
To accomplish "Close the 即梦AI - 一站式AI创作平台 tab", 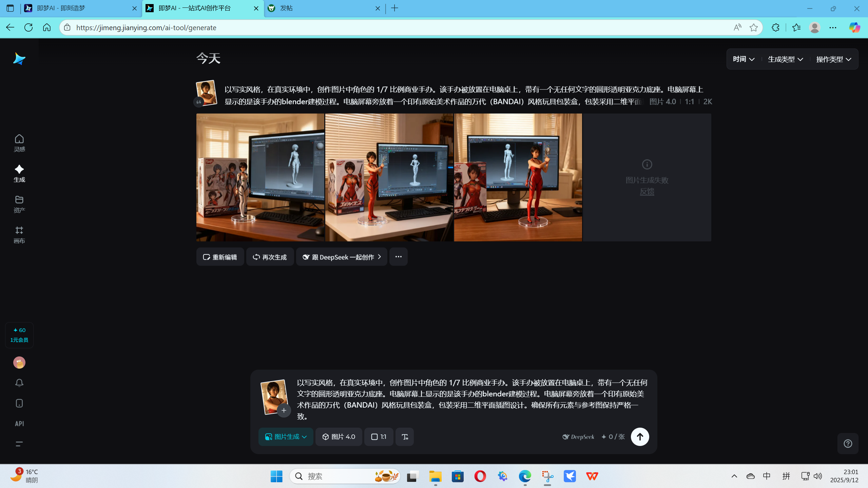I will click(256, 8).
